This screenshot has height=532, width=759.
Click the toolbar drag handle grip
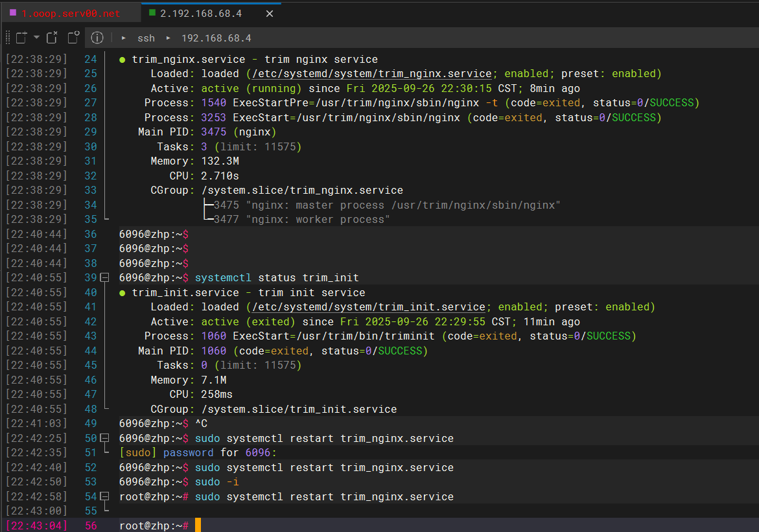[8, 38]
